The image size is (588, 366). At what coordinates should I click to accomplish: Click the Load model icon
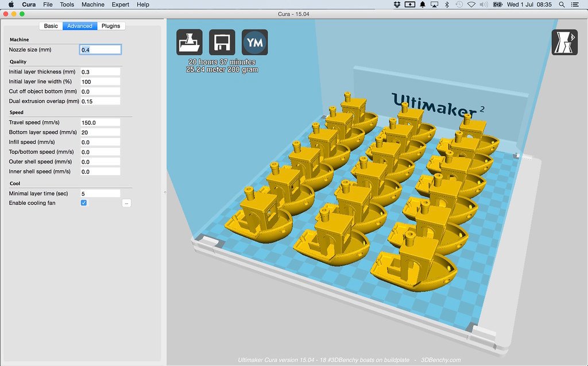pos(189,42)
